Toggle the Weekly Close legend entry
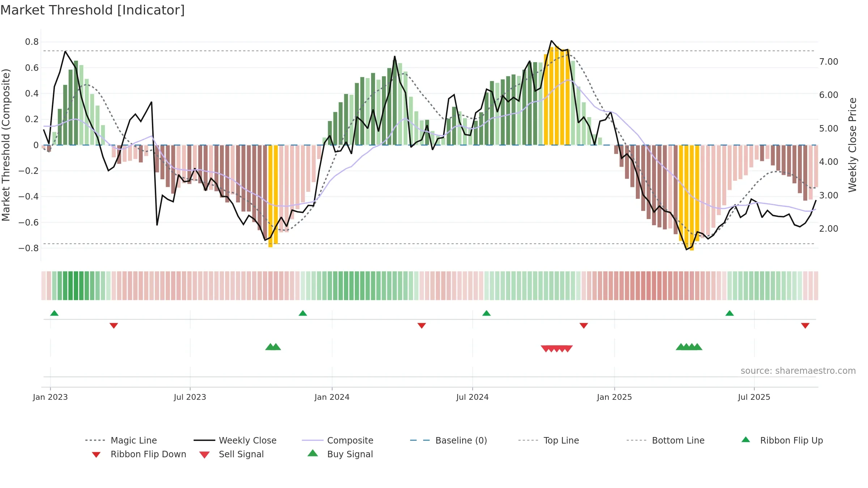This screenshot has width=868, height=488. point(235,440)
